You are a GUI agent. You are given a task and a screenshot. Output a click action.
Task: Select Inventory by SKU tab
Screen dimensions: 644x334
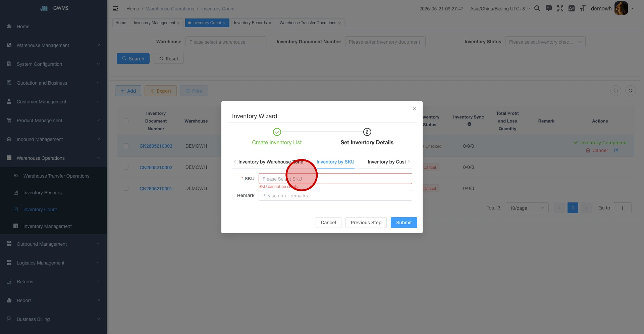coord(335,162)
